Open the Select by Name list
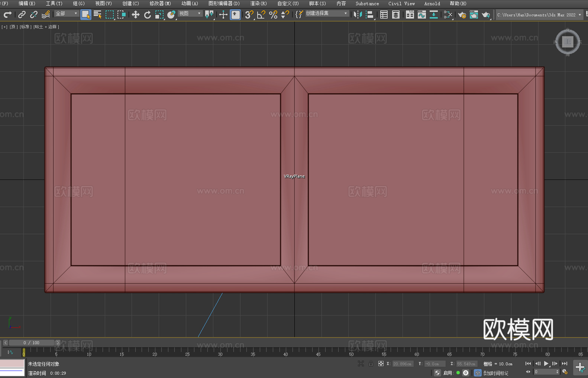 tap(98, 14)
